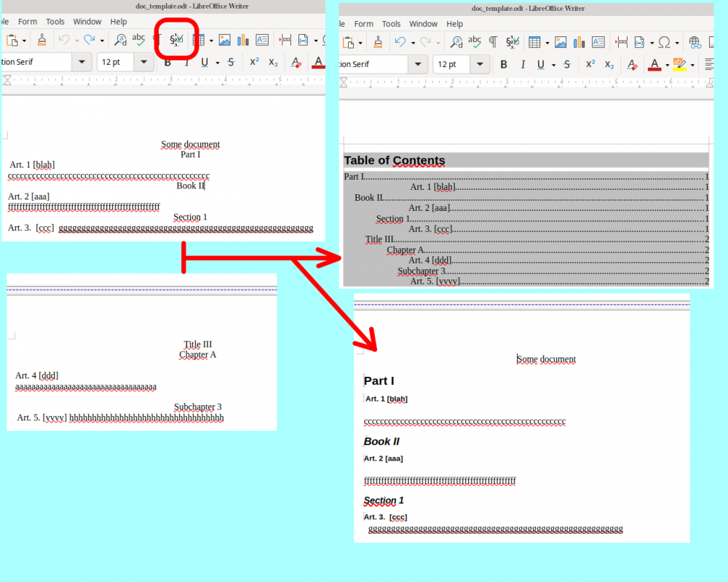
Task: Insert special character Omega in right window
Action: 665,43
